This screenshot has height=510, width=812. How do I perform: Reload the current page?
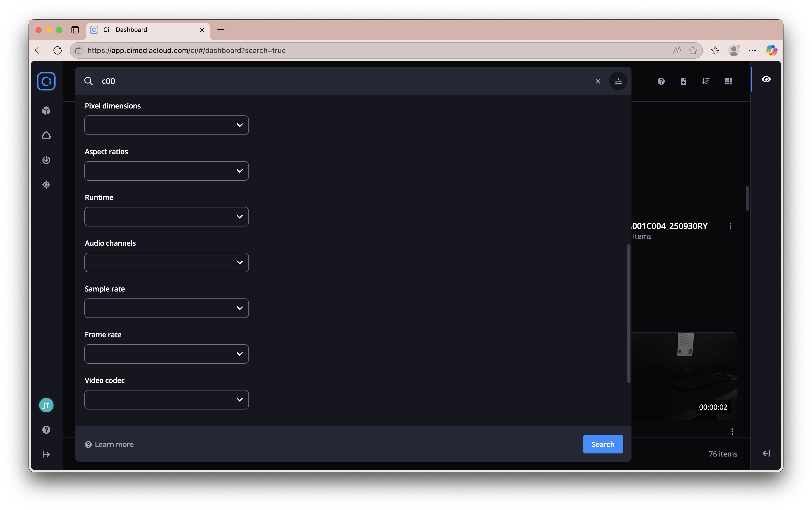[58, 50]
